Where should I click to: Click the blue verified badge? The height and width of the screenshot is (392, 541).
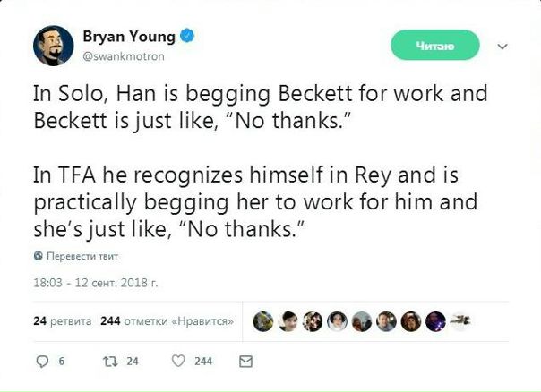point(189,38)
